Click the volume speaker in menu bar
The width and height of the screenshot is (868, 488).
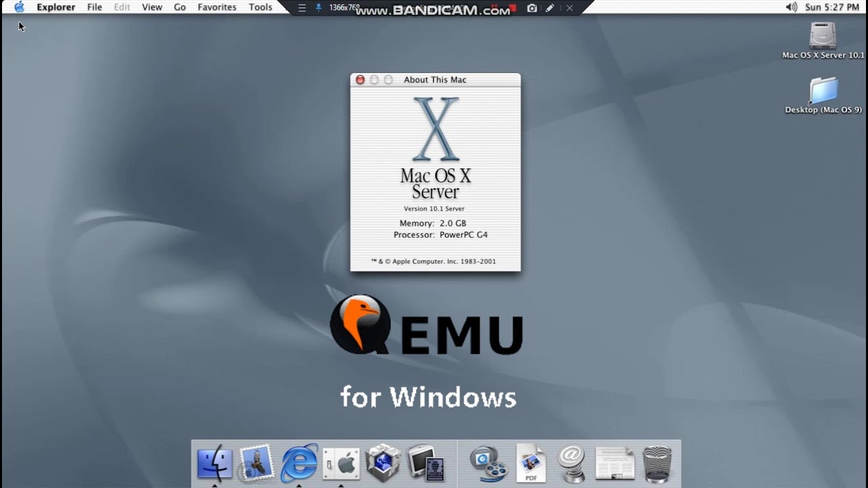(791, 7)
